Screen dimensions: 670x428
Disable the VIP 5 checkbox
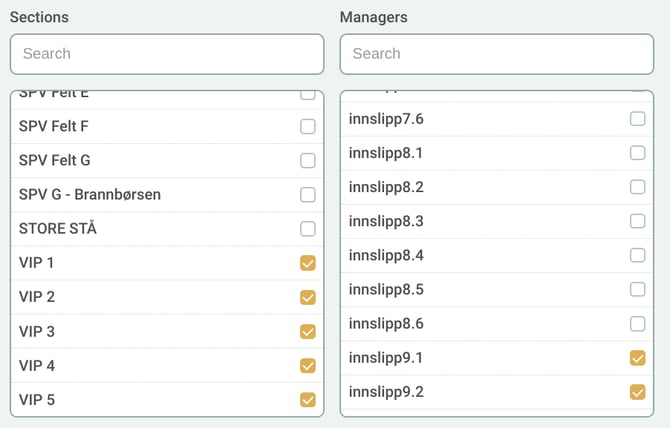coord(308,399)
